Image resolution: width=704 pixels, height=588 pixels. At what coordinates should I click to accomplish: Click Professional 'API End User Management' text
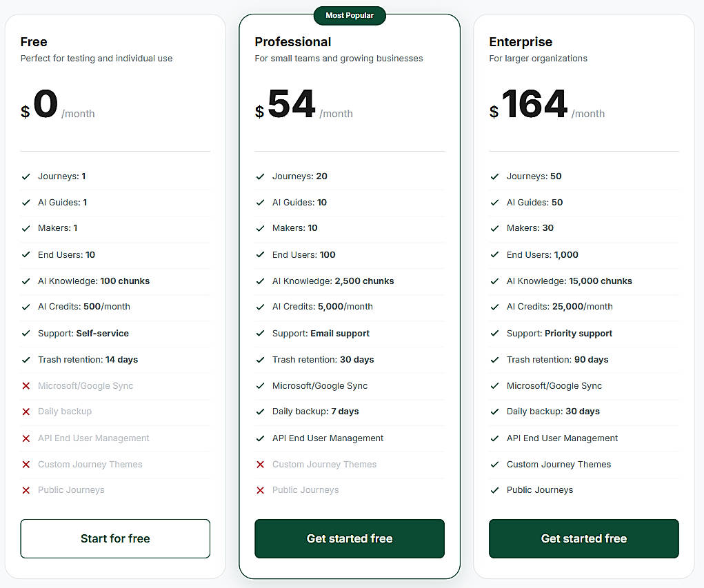point(328,438)
